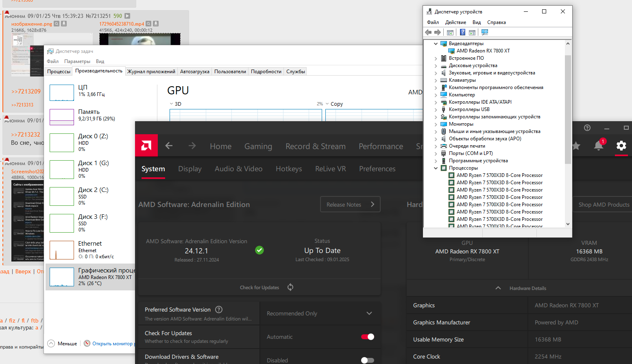This screenshot has width=632, height=364.
Task: Click the blue Help icon in Device Manager toolbar
Action: tap(463, 32)
